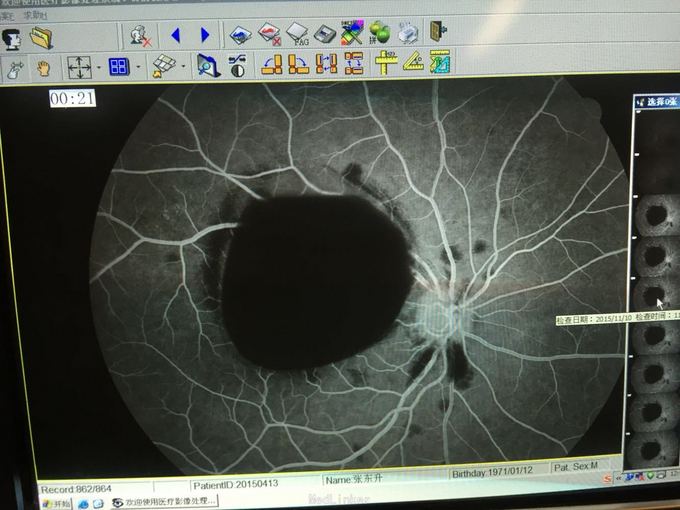Click the FAG image icon
Screen dimensions: 680x510
tap(297, 35)
